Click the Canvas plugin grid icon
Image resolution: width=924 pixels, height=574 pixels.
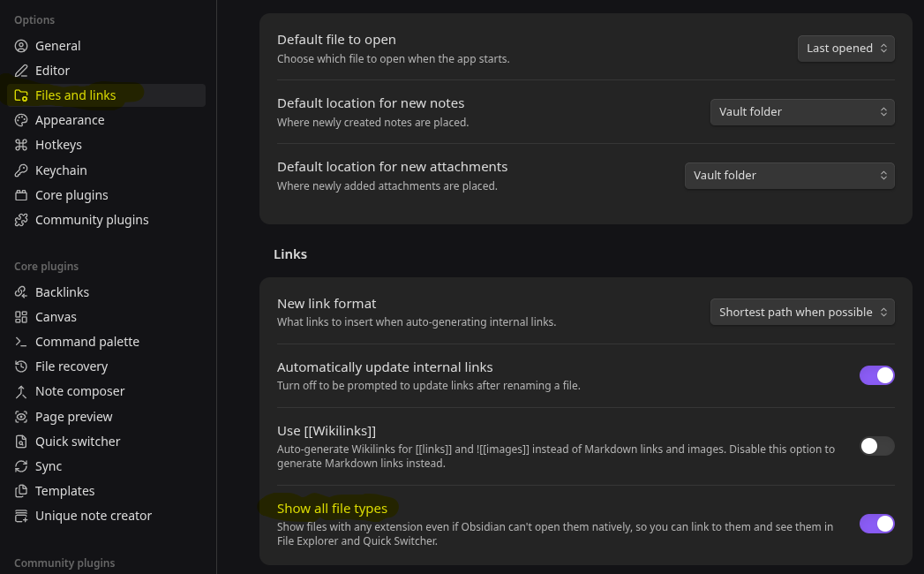[x=21, y=317]
